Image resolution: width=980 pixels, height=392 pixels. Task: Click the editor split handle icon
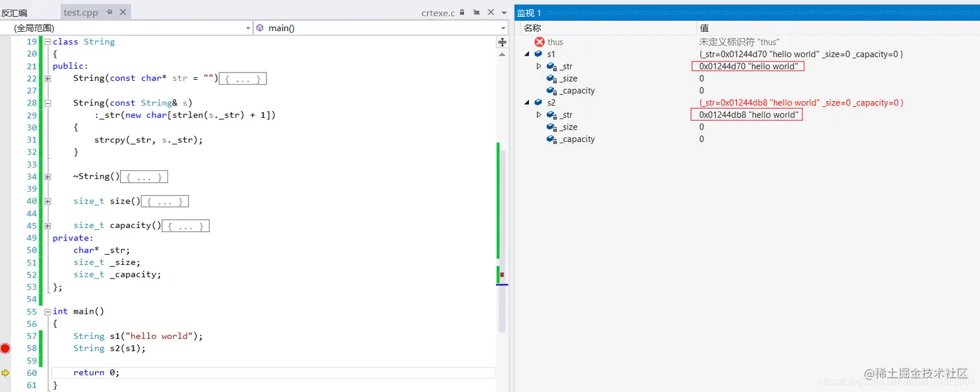(x=502, y=42)
